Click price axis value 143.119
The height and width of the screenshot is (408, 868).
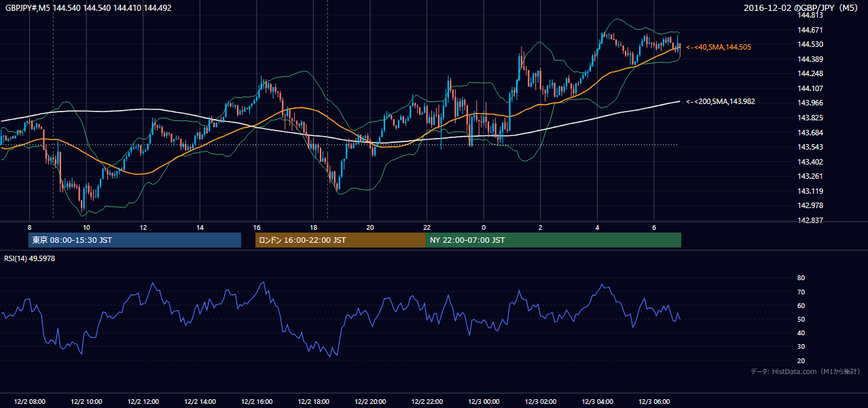809,191
